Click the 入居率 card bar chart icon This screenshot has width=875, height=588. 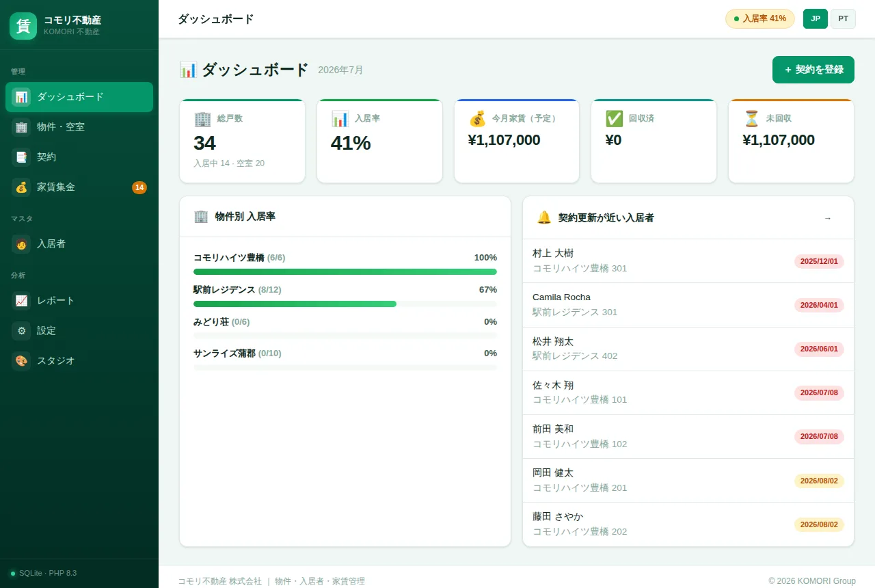(340, 119)
